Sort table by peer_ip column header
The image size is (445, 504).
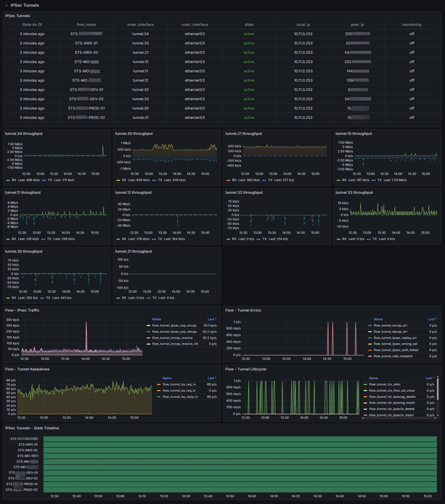click(x=357, y=25)
